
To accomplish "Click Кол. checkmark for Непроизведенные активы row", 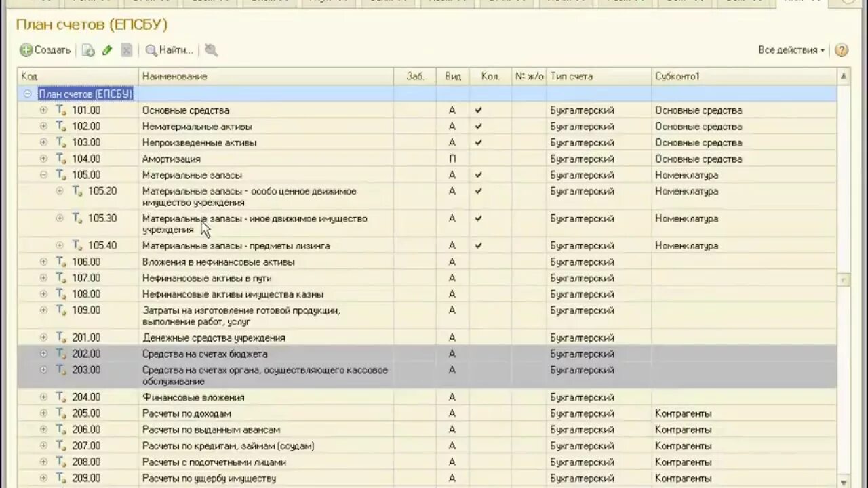I will pos(479,142).
